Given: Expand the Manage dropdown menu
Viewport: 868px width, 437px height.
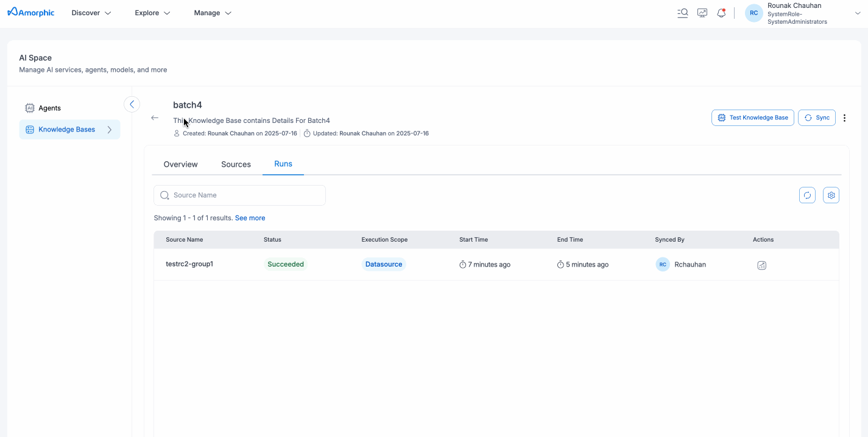Looking at the screenshot, I should pyautogui.click(x=213, y=13).
